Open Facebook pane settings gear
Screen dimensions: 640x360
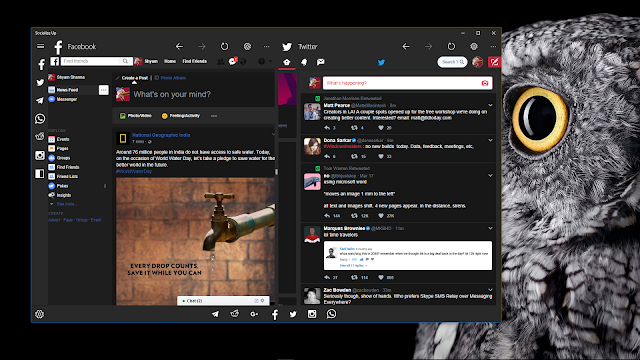click(247, 47)
